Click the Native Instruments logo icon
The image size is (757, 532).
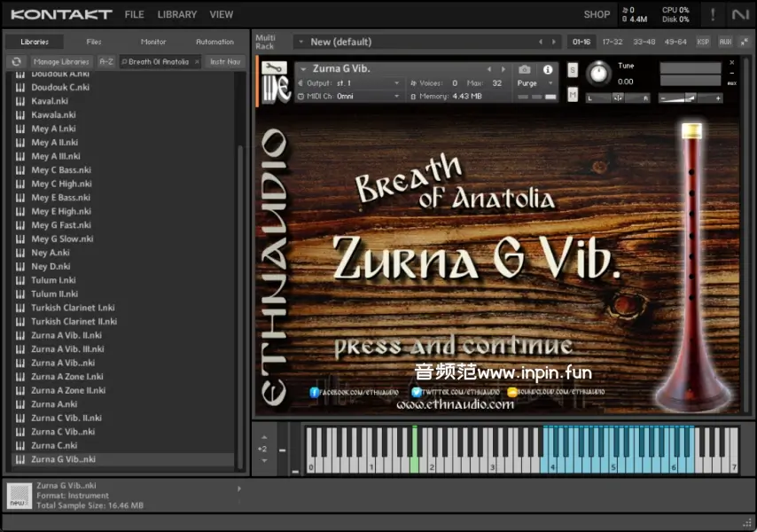coord(739,14)
